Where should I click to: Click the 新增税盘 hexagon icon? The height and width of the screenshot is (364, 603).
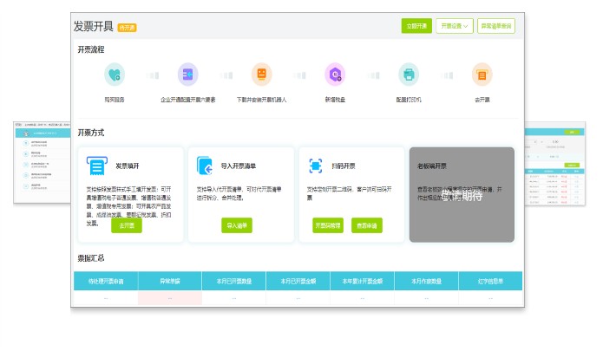coord(335,75)
